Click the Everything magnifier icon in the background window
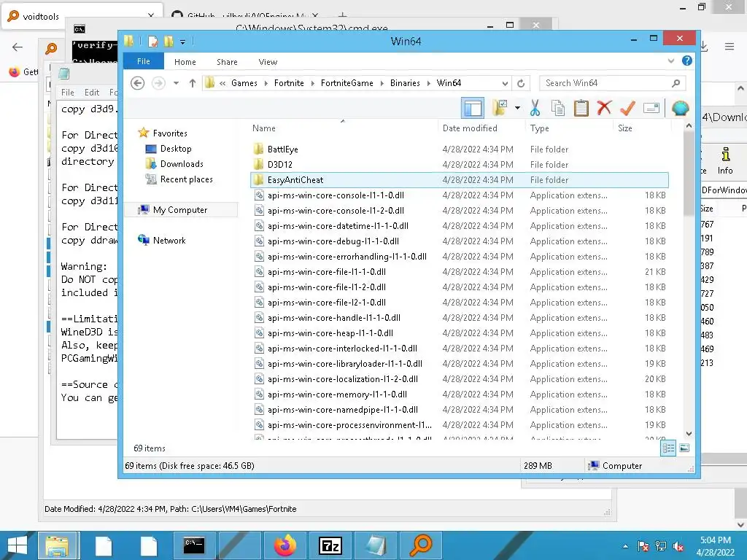This screenshot has width=747, height=560. (x=51, y=48)
